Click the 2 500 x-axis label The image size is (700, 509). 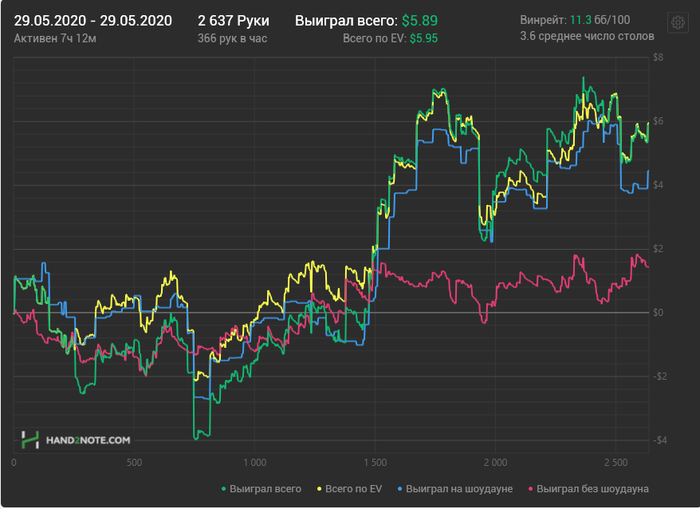click(x=616, y=463)
